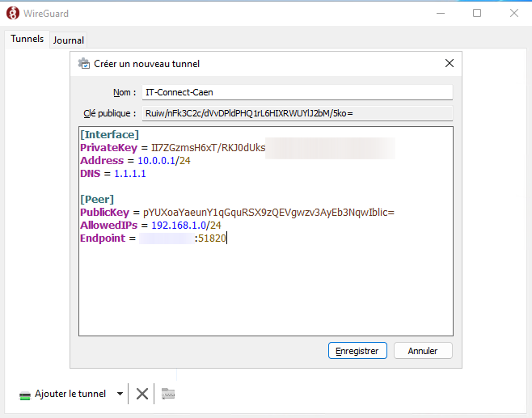The width and height of the screenshot is (532, 418).
Task: Click the Ajouter le tunnel network icon
Action: tap(25, 395)
